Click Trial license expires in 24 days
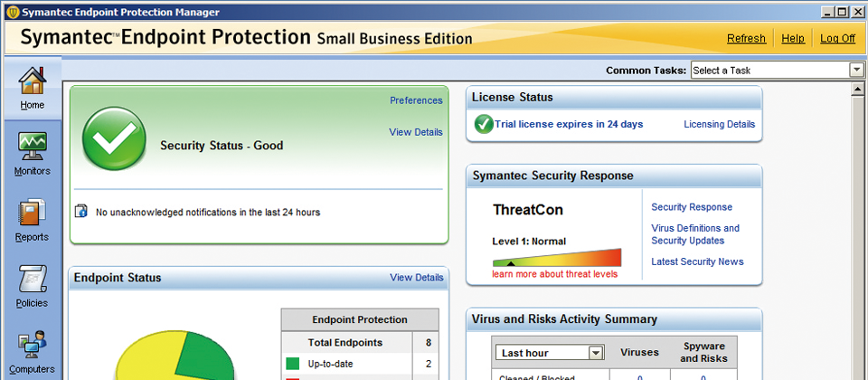 point(569,124)
